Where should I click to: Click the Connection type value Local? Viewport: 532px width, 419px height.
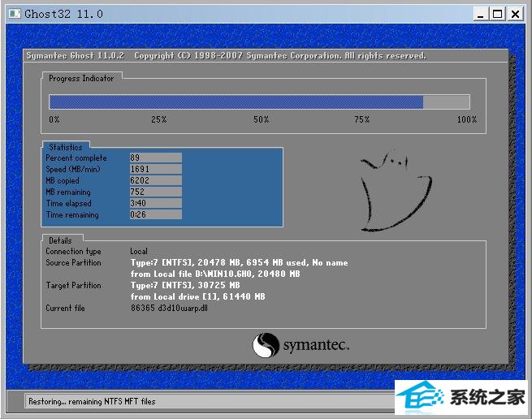[139, 252]
